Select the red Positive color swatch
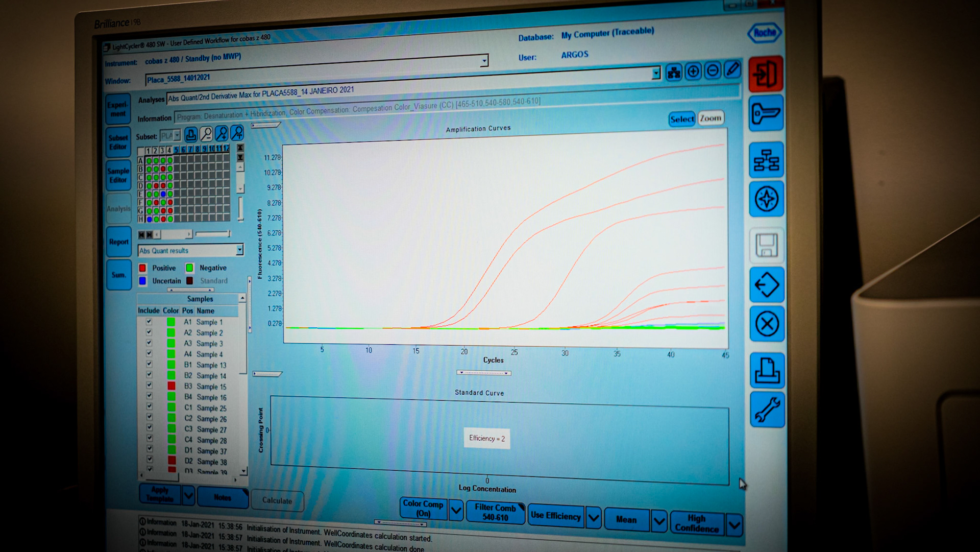The image size is (980, 552). coord(143,268)
